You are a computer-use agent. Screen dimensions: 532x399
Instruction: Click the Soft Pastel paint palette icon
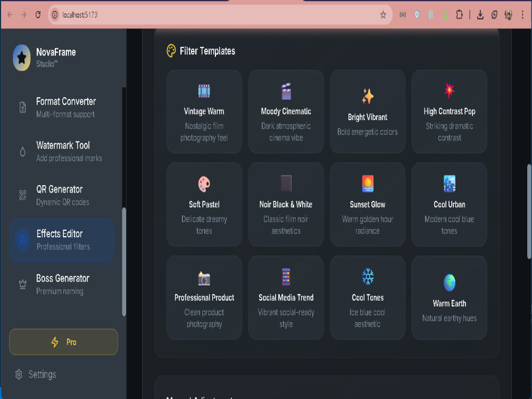[204, 184]
